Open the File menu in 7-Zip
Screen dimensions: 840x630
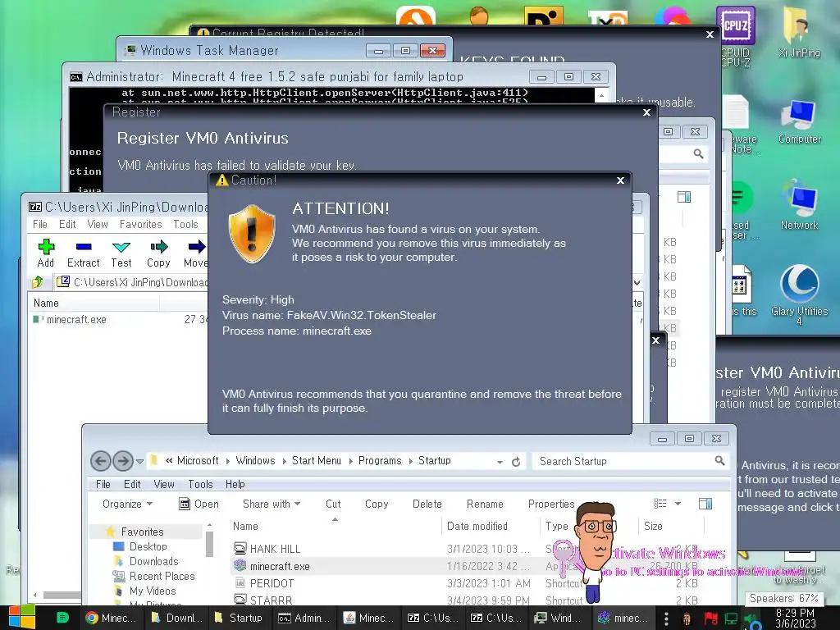point(39,225)
